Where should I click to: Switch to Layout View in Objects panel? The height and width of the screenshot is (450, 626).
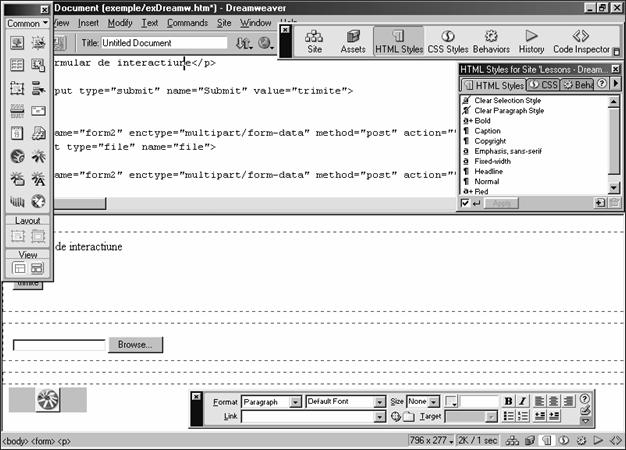(37, 268)
